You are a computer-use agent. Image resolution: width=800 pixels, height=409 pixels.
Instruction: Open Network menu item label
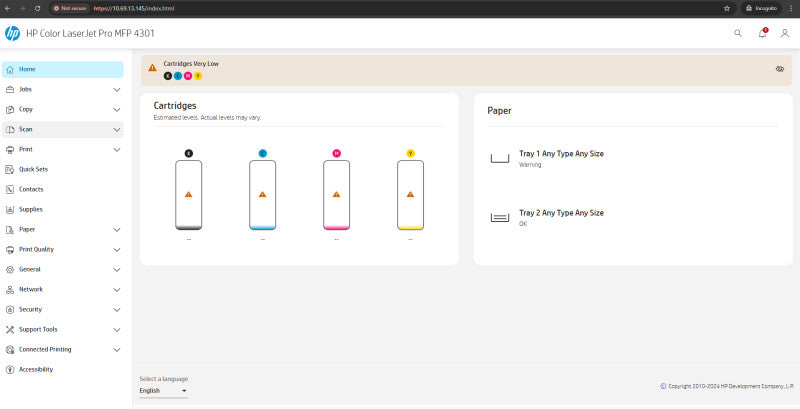tap(31, 290)
